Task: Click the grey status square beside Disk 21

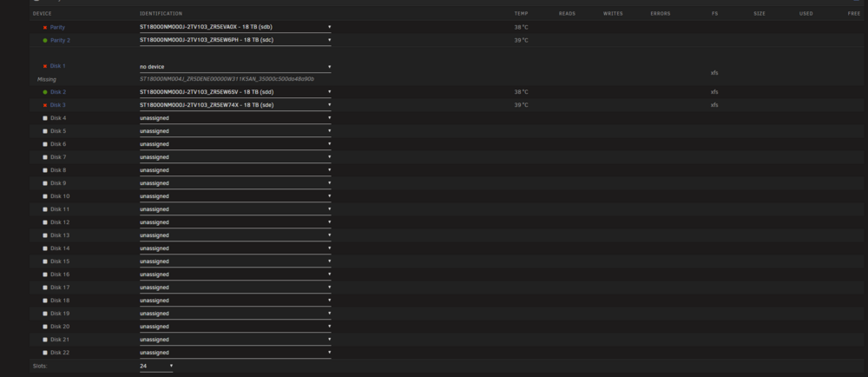Action: click(45, 340)
